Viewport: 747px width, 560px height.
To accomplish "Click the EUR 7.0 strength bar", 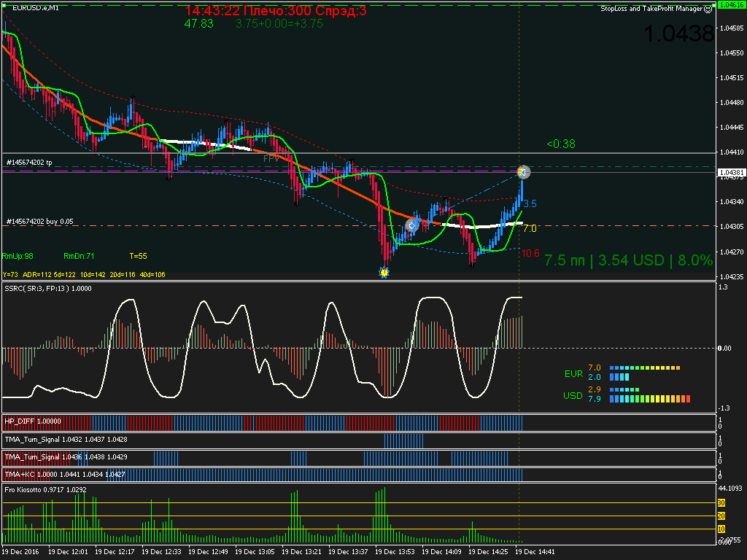I will click(x=645, y=367).
